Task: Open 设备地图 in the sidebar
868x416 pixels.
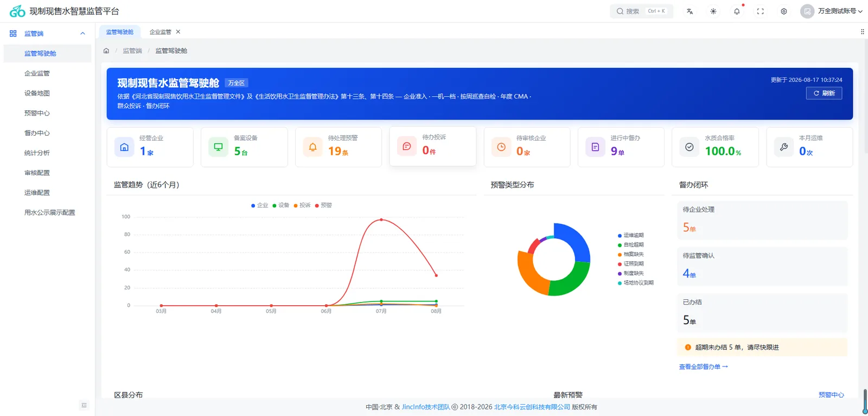Action: point(47,93)
